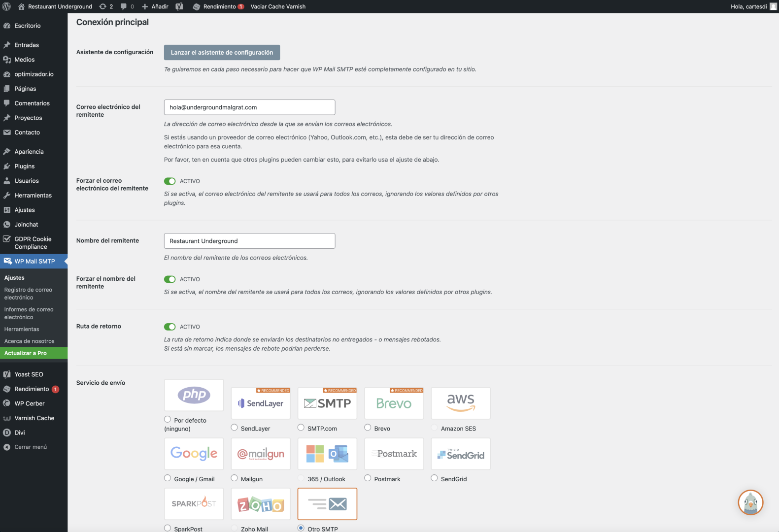Open WP Cerber in sidebar

(x=34, y=403)
